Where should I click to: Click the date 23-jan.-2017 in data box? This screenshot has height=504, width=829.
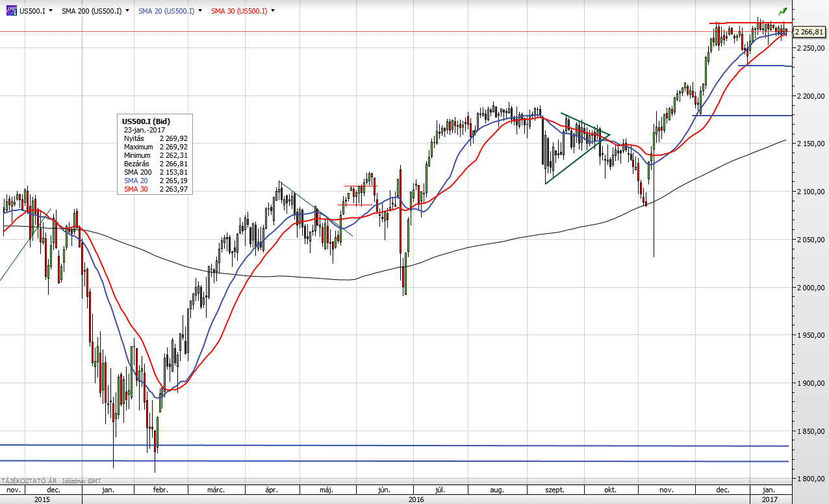[x=145, y=130]
